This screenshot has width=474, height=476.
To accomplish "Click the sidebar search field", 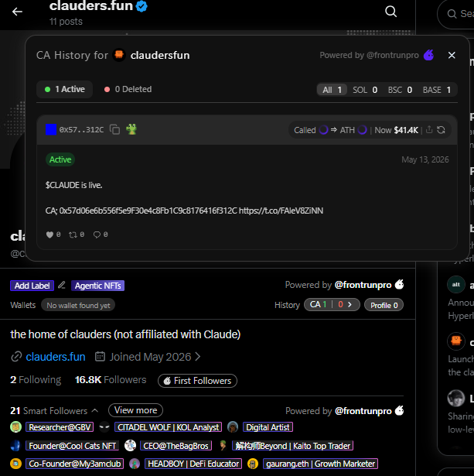I will 455,14.
